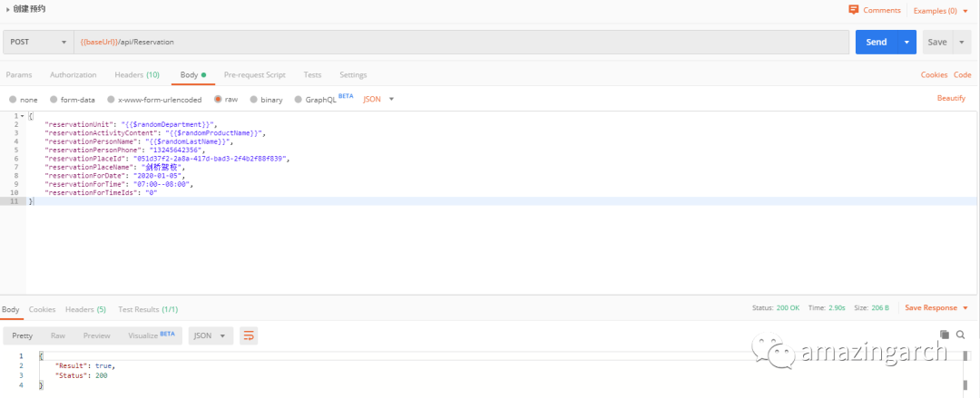Image resolution: width=980 pixels, height=398 pixels.
Task: Select x-www-form-urlencoded body type
Action: 112,100
